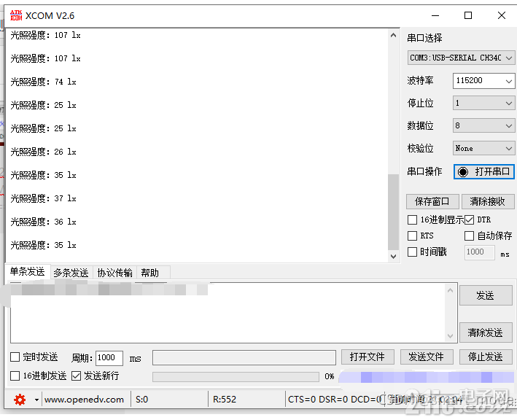Click the 光照强度: 26 lx line
The height and width of the screenshot is (420, 517).
pos(43,152)
